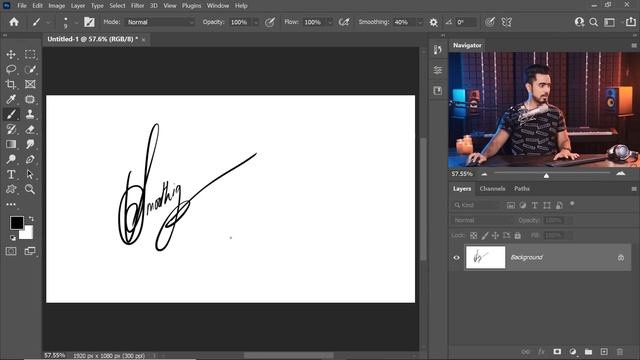
Task: Switch to the Paths tab
Action: click(522, 189)
